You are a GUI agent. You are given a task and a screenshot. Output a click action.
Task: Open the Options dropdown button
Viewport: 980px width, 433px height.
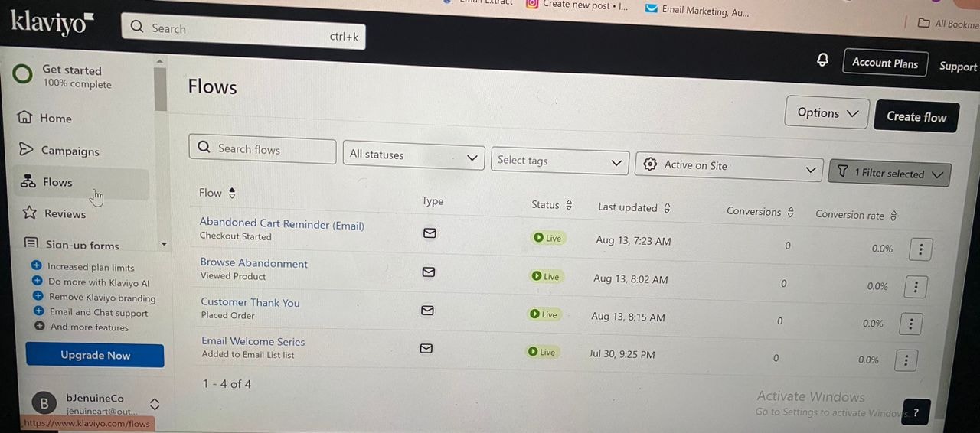[x=828, y=113]
